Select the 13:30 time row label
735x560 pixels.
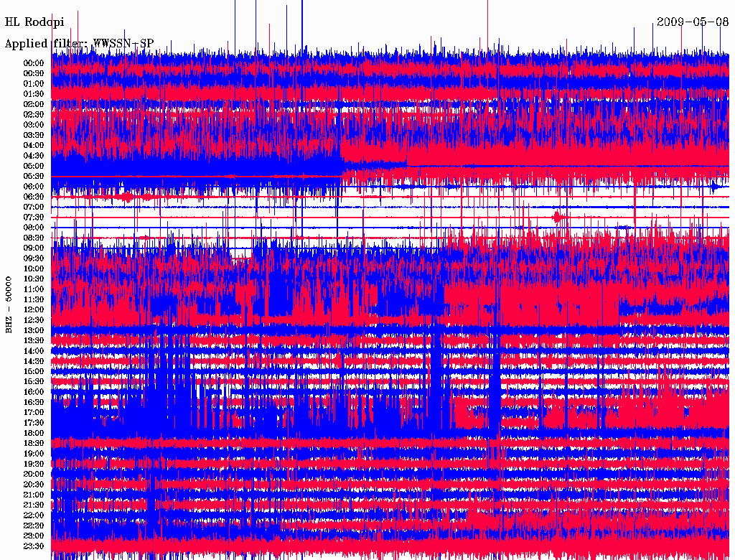click(34, 340)
